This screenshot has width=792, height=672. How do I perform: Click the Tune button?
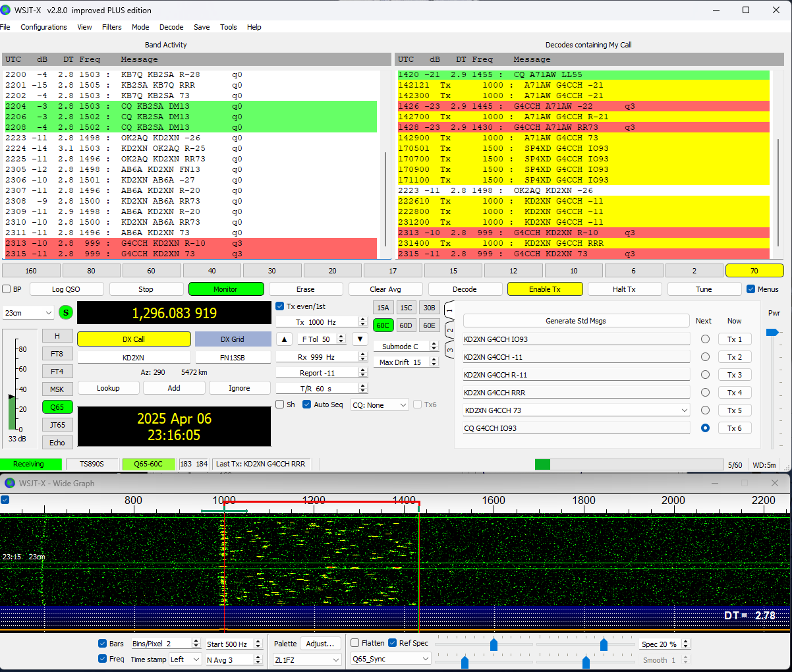(704, 289)
